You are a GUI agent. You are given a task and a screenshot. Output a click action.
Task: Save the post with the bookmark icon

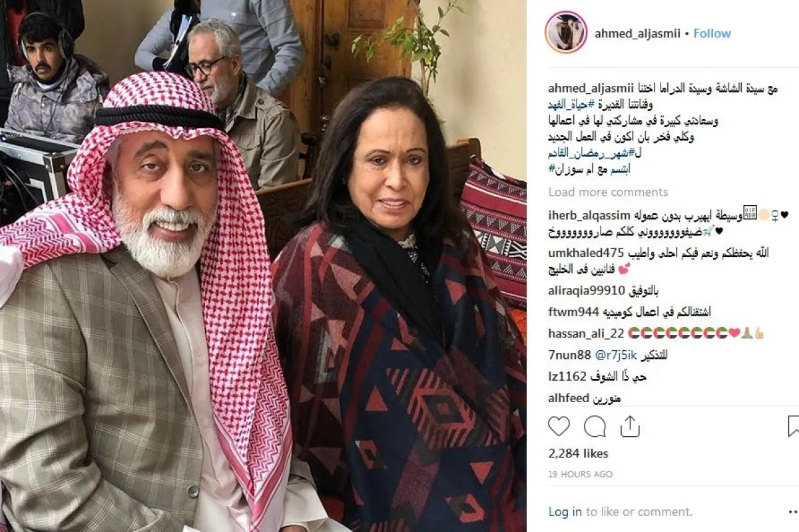[x=793, y=426]
